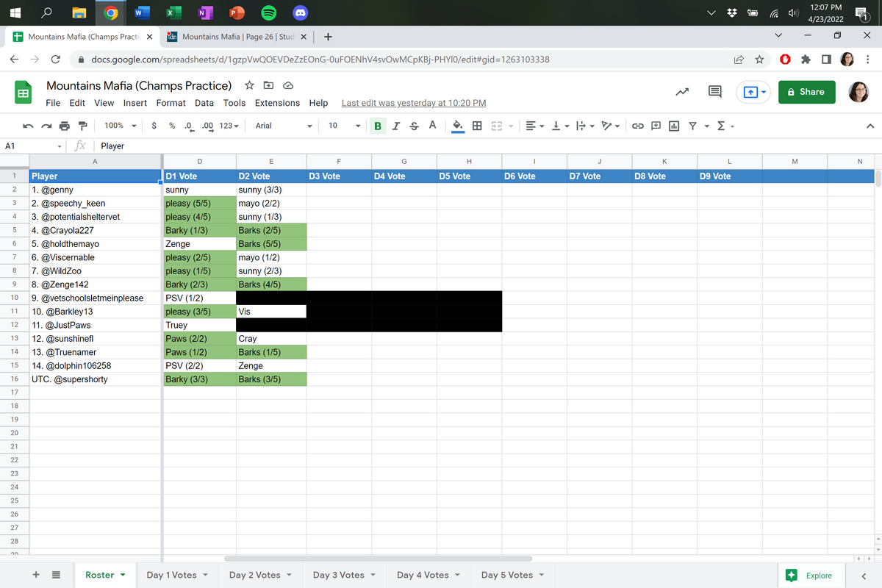
Task: Open the zoom level dropdown
Action: [120, 126]
